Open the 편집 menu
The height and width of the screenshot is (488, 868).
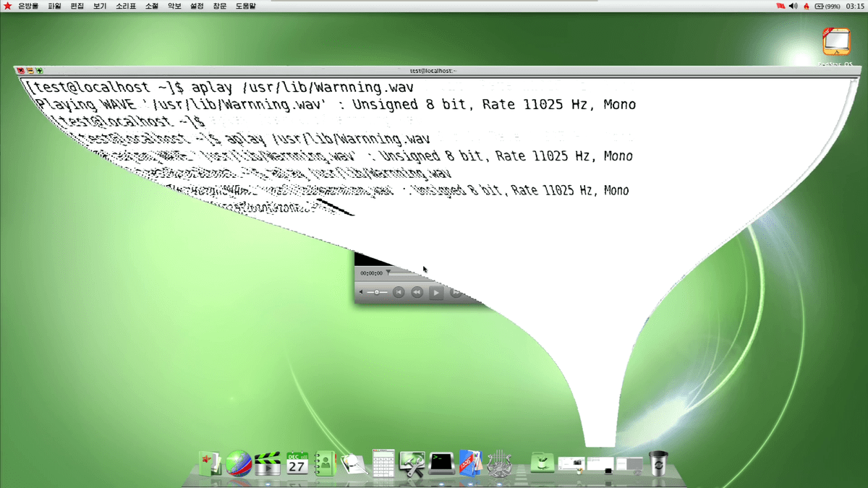pyautogui.click(x=77, y=6)
